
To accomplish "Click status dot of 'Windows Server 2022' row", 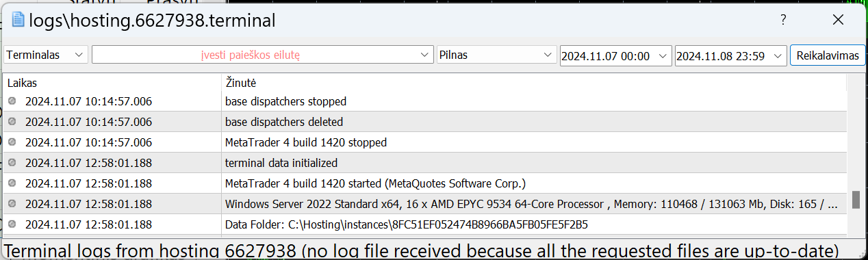I will click(12, 204).
